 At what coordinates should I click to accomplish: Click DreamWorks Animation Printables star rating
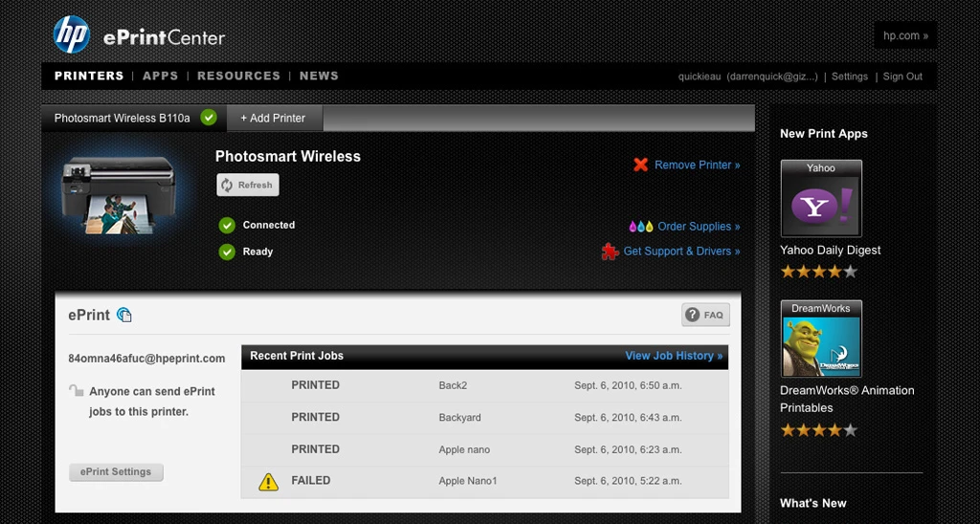point(819,430)
